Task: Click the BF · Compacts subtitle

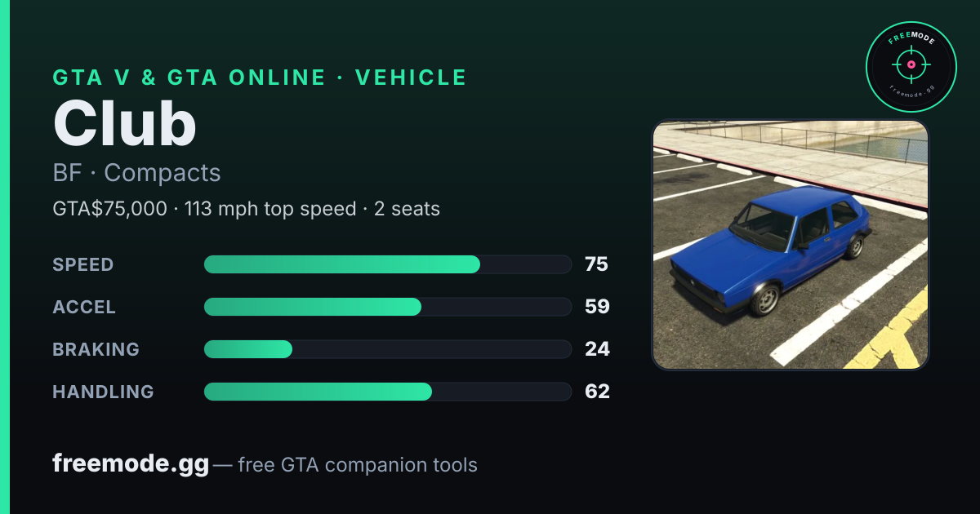Action: click(136, 173)
